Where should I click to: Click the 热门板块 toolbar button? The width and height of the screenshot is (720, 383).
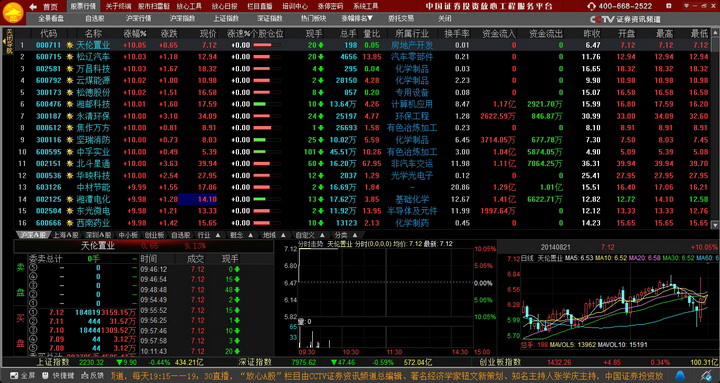(x=313, y=19)
